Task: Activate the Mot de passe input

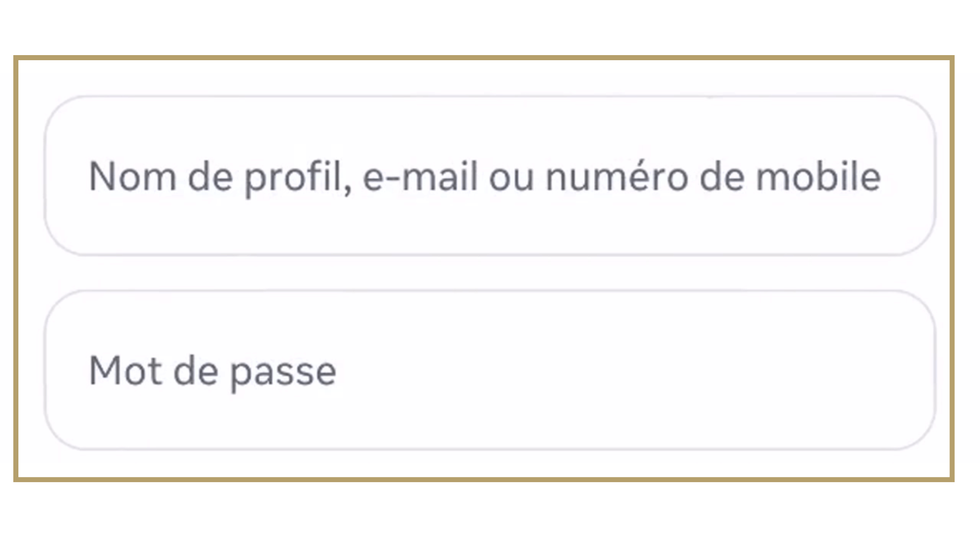Action: [x=490, y=370]
